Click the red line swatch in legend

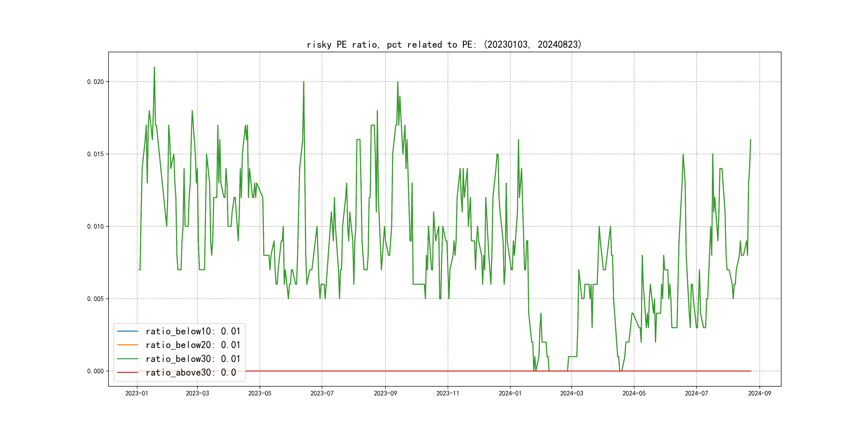[x=127, y=373]
